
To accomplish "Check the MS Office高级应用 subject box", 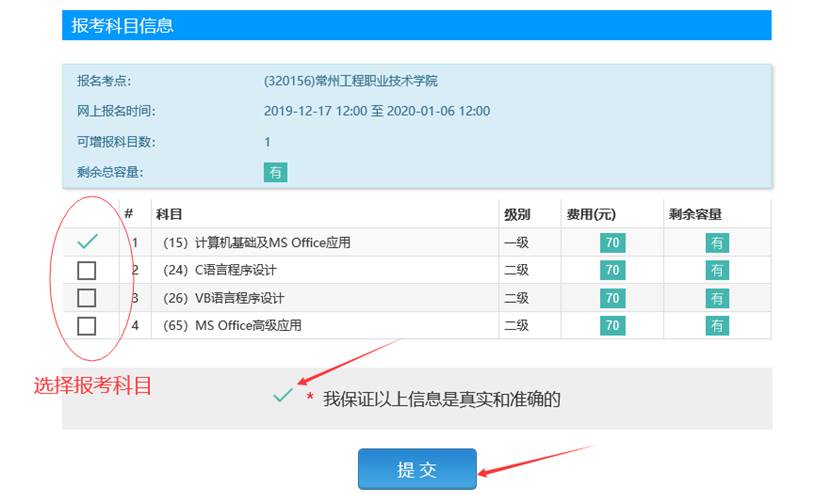I will [x=86, y=325].
